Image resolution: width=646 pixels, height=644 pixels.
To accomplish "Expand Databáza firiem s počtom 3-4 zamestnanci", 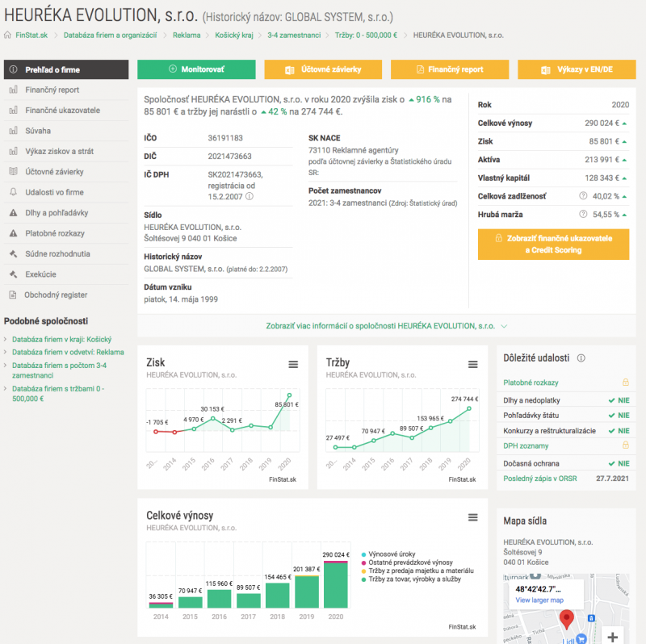I will (59, 370).
